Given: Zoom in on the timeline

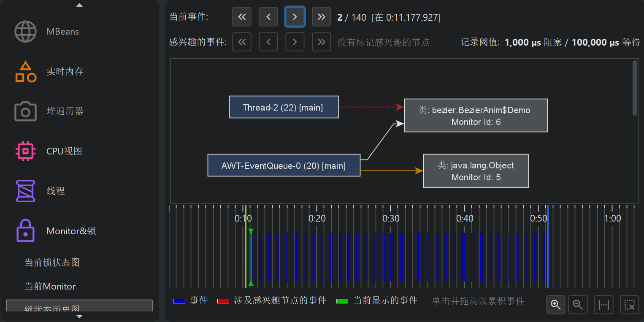Looking at the screenshot, I should pos(556,305).
